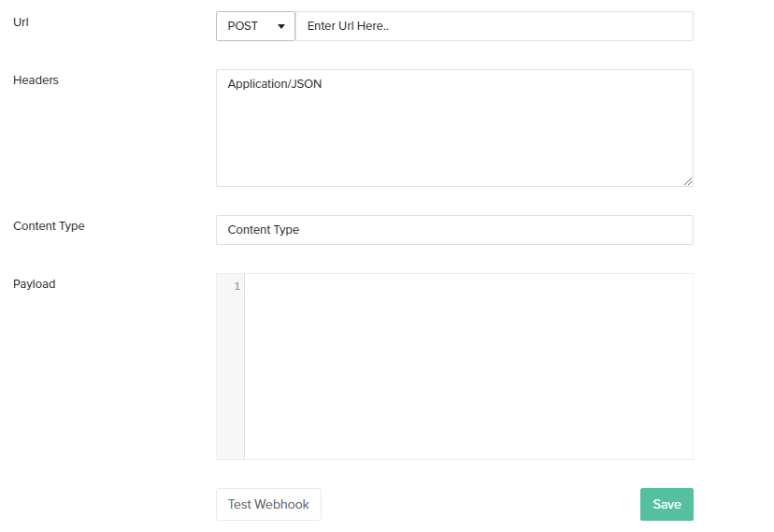774x532 pixels.
Task: Select the POST text in method selector
Action: [243, 26]
